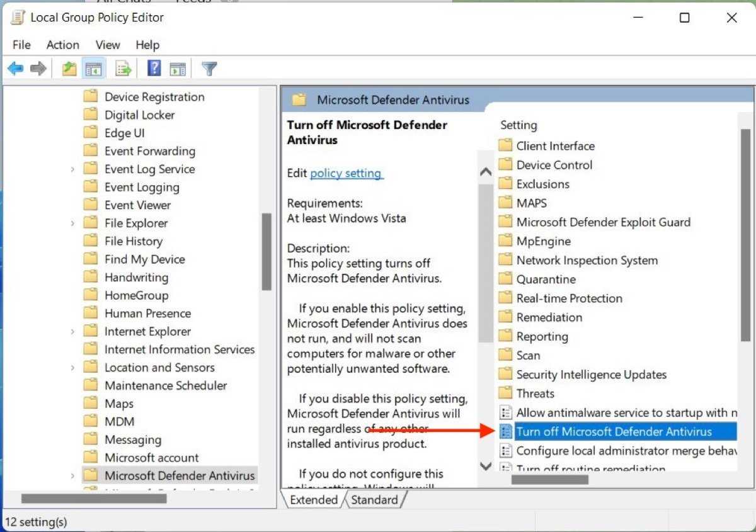This screenshot has height=532, width=756.
Task: Go up one level using folder icon
Action: (x=69, y=69)
